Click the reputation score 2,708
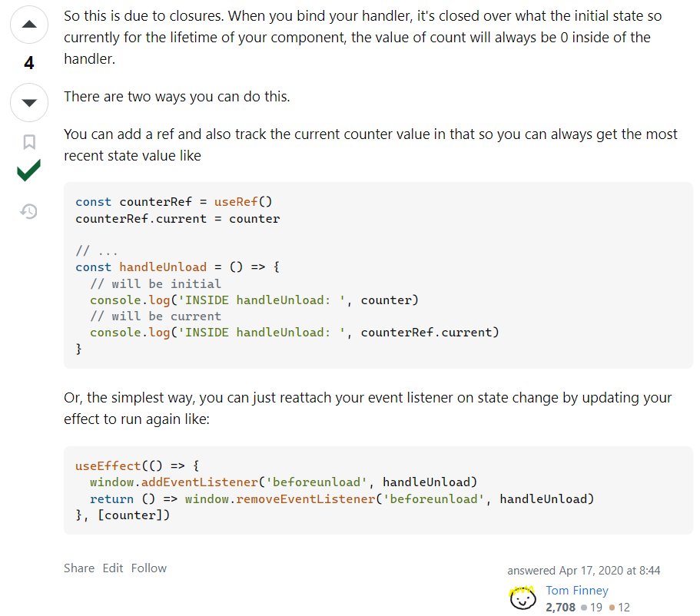Viewport: 700px width, 616px height. click(x=560, y=607)
